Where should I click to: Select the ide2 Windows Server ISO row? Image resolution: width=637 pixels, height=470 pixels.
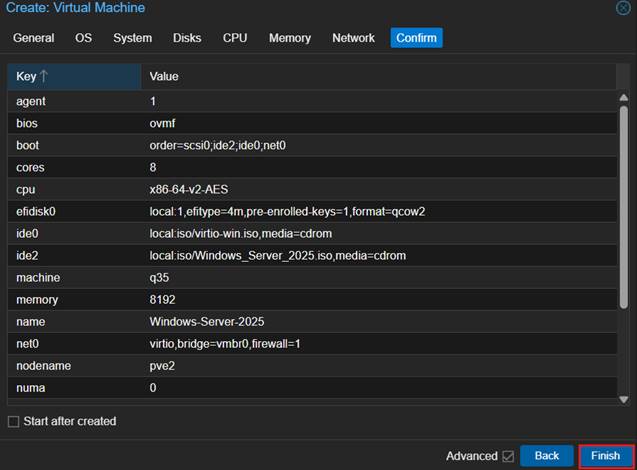300,255
